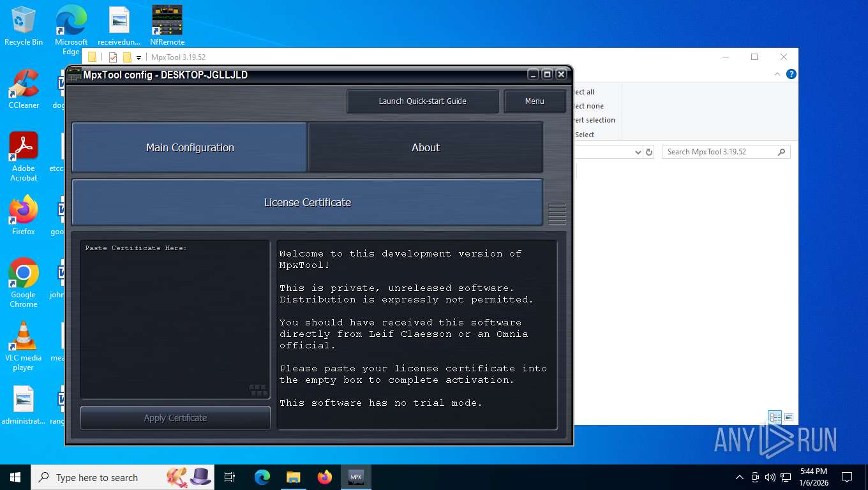Switch to the Main Configuration tab
The height and width of the screenshot is (490, 868).
pos(190,147)
